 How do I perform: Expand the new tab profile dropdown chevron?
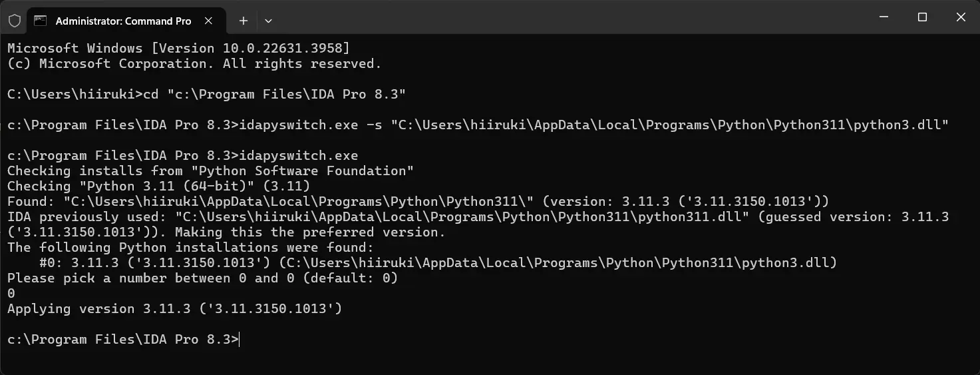coord(268,21)
